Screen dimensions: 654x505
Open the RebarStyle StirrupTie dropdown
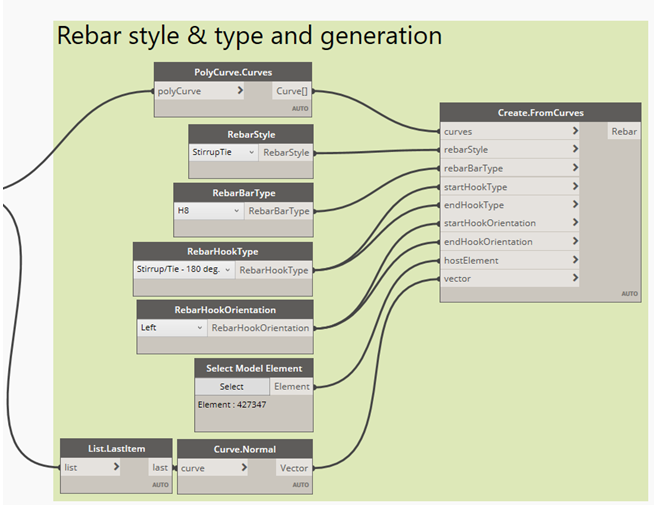coord(223,153)
